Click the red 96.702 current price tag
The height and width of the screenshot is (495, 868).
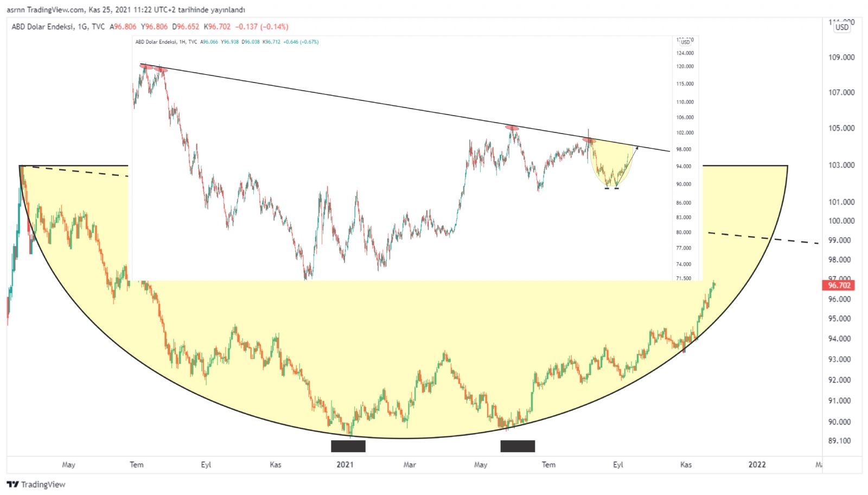839,285
